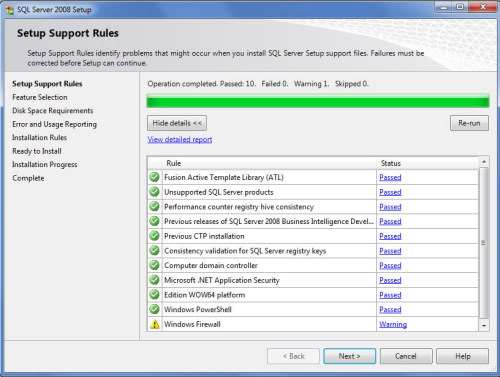Click the SQL Server Setup title bar icon
The image size is (500, 377).
pyautogui.click(x=10, y=10)
